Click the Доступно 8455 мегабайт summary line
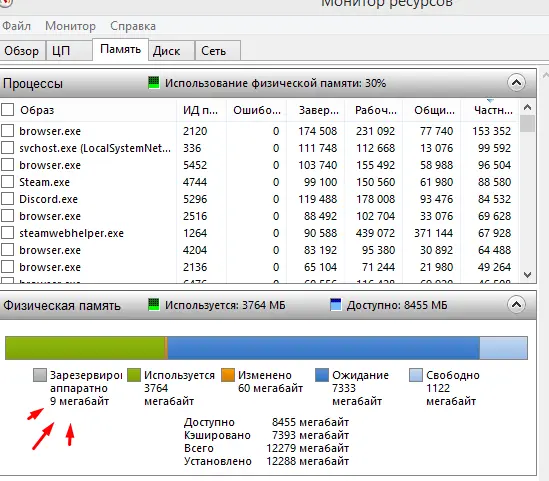549x481 pixels. (x=266, y=422)
